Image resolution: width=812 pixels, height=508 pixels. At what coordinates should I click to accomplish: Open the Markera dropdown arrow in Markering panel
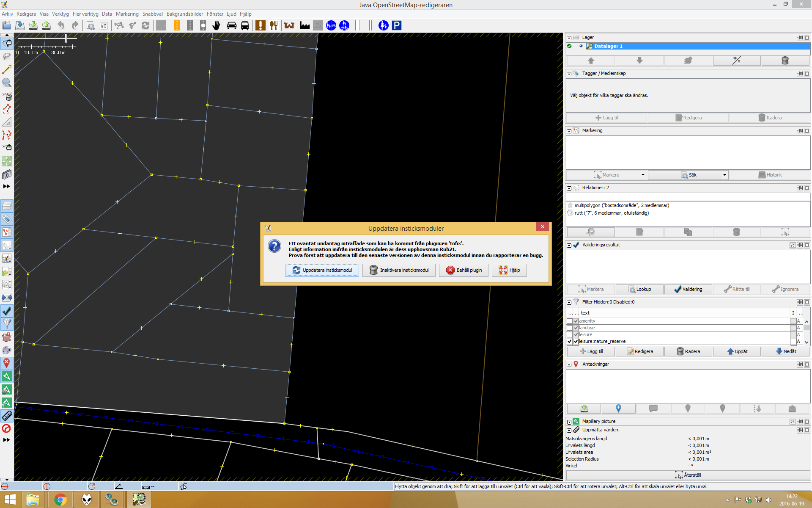[643, 175]
